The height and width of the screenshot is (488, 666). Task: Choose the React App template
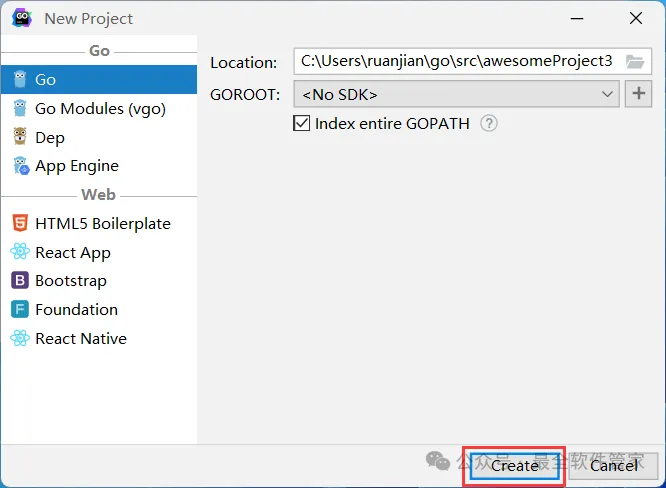coord(99,252)
